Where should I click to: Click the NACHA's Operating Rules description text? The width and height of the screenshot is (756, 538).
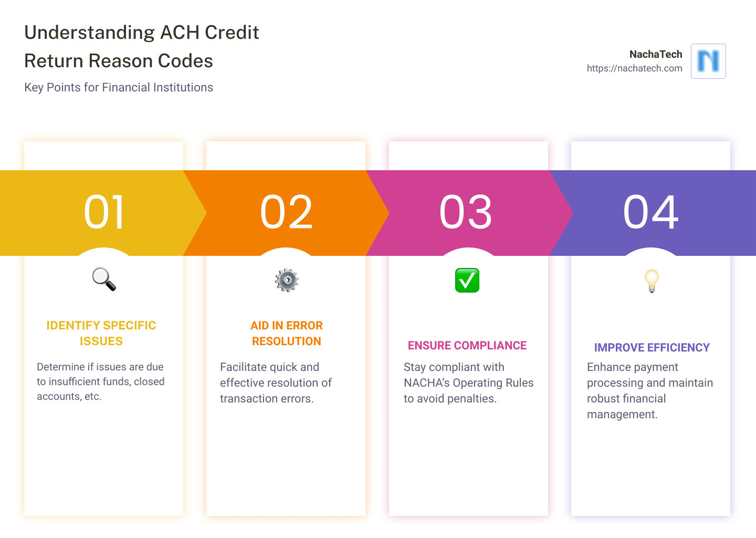click(468, 382)
